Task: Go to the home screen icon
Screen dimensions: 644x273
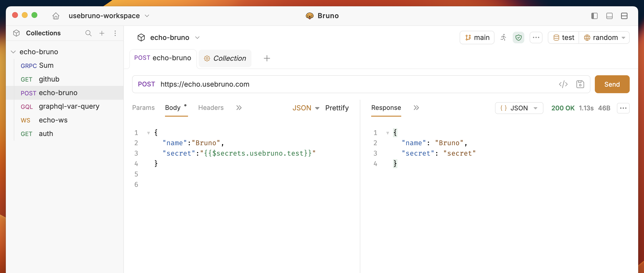Action: 56,16
